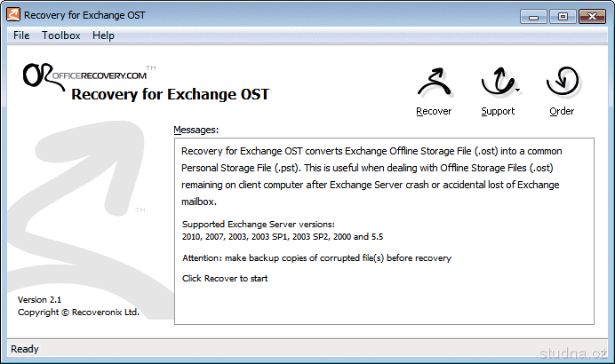Click the 'Attention: make backup copies' line

316,257
